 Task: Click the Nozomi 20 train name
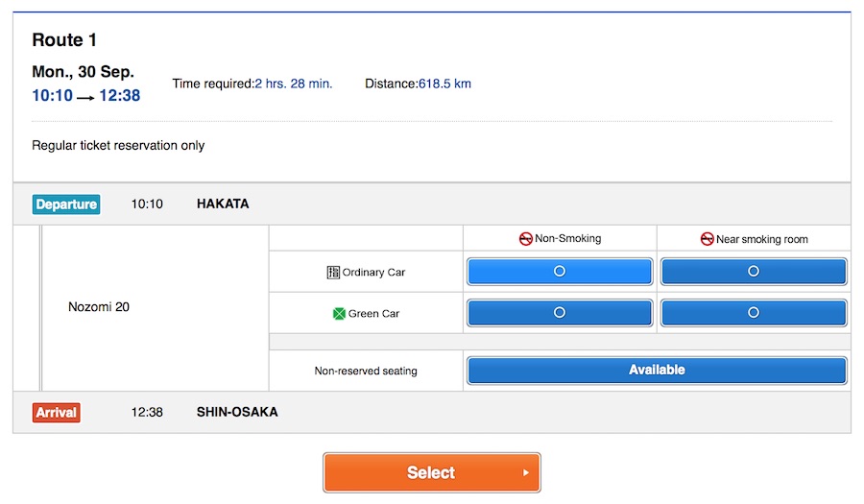pos(99,307)
